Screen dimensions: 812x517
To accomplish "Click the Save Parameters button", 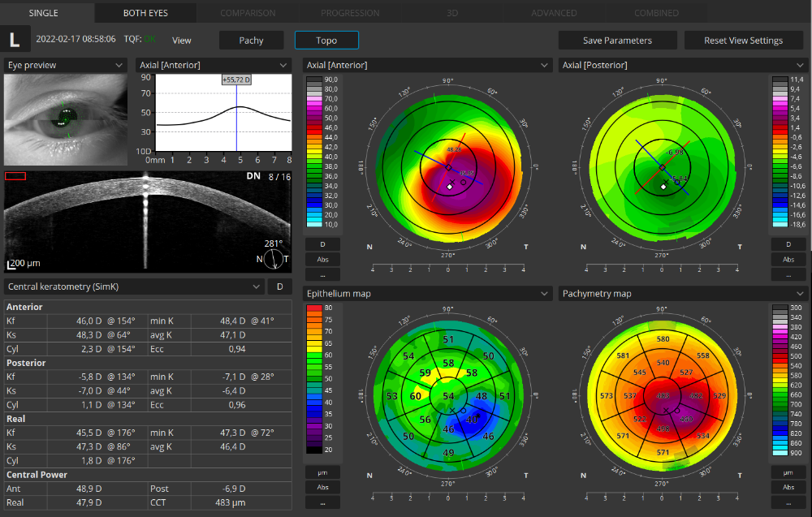I will pos(617,41).
